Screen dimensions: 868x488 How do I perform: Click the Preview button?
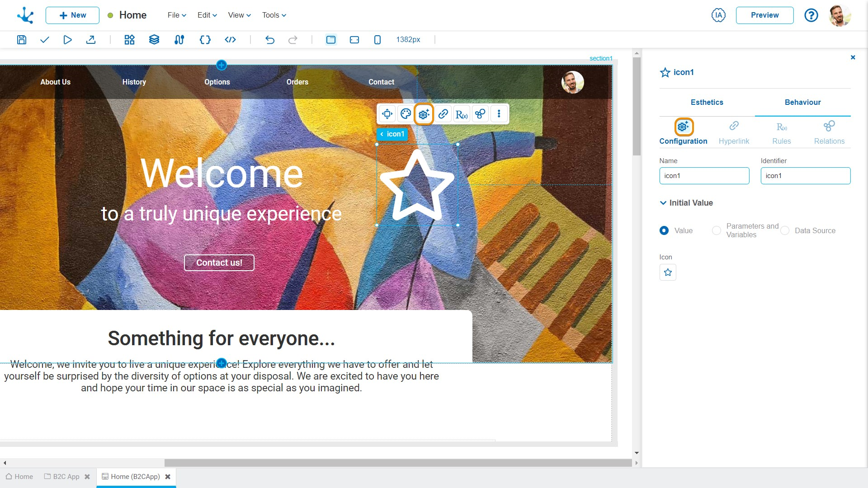point(765,15)
